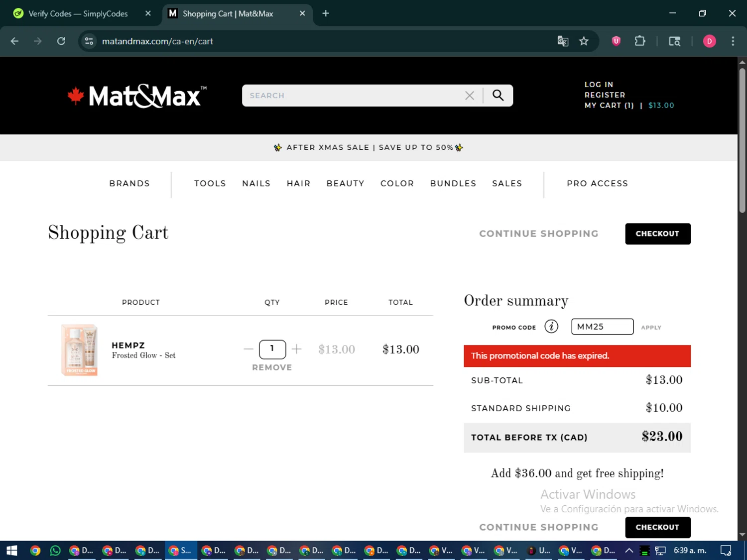Open the uBlock shield extension

pos(616,41)
